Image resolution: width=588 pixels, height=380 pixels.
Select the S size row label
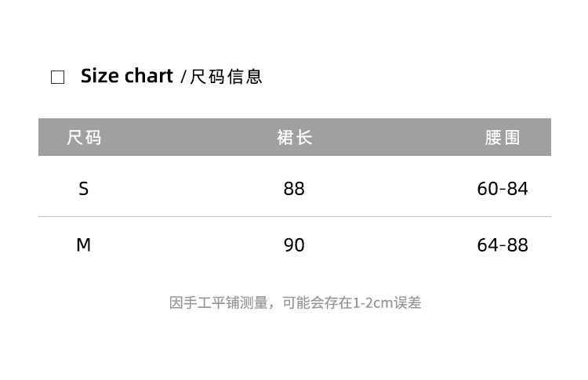pos(84,189)
